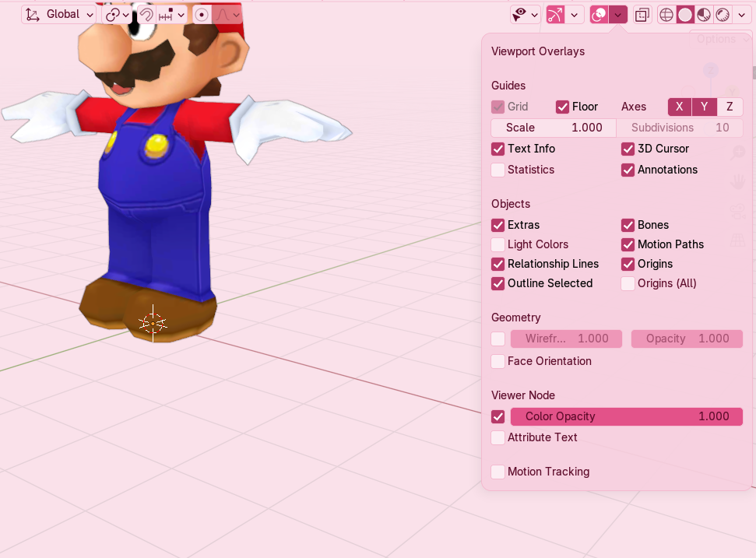
Task: Click the 'Guides' section heading
Action: [x=508, y=86]
